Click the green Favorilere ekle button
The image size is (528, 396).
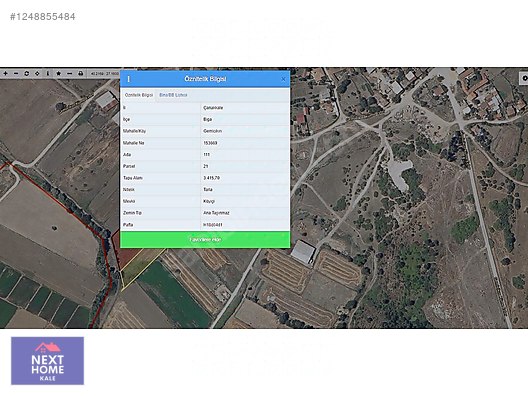point(205,240)
